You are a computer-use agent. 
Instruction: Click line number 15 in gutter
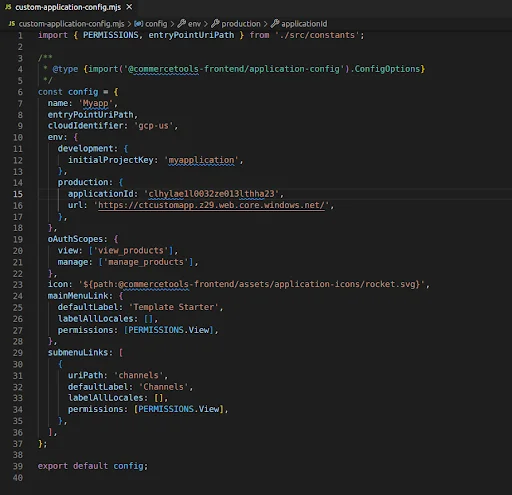click(18, 194)
